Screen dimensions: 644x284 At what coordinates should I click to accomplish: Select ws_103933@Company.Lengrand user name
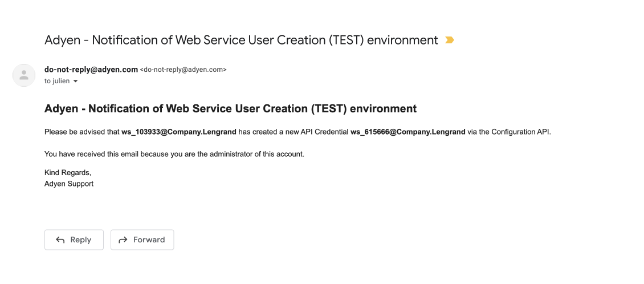(x=178, y=132)
